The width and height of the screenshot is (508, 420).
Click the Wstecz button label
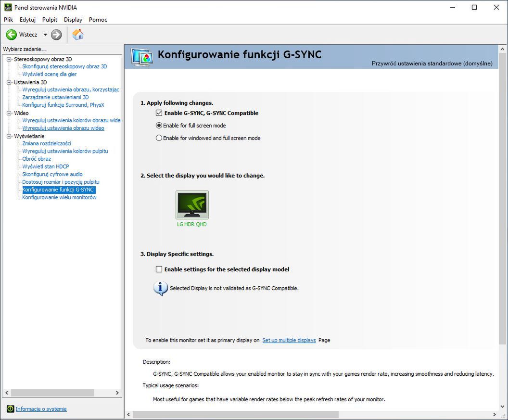(28, 35)
